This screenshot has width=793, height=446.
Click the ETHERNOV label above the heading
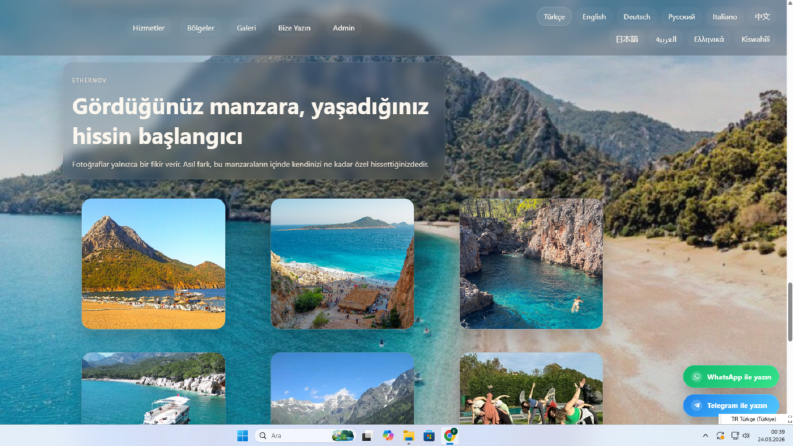point(89,80)
